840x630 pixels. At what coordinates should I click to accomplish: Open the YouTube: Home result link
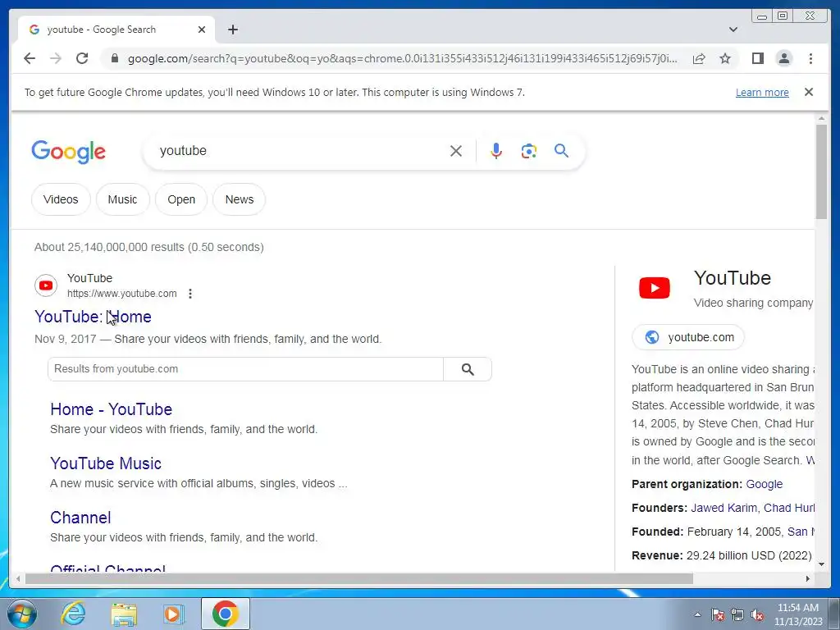coord(93,317)
